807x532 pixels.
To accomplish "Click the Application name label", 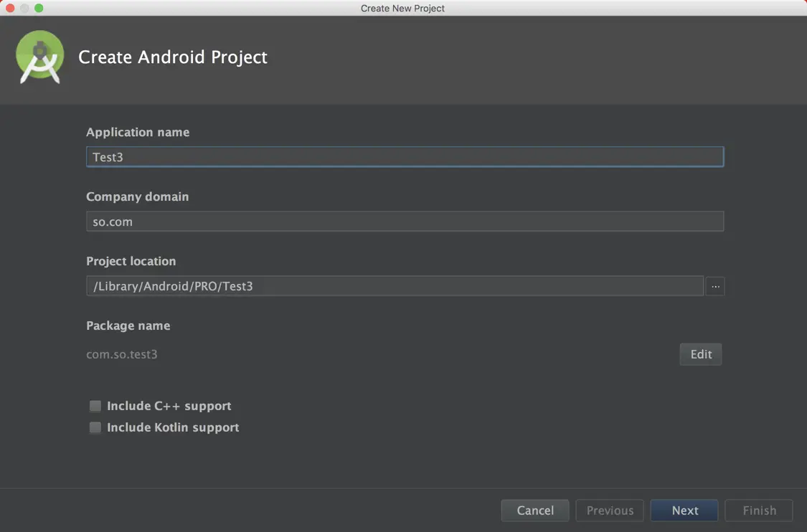I will tap(138, 132).
